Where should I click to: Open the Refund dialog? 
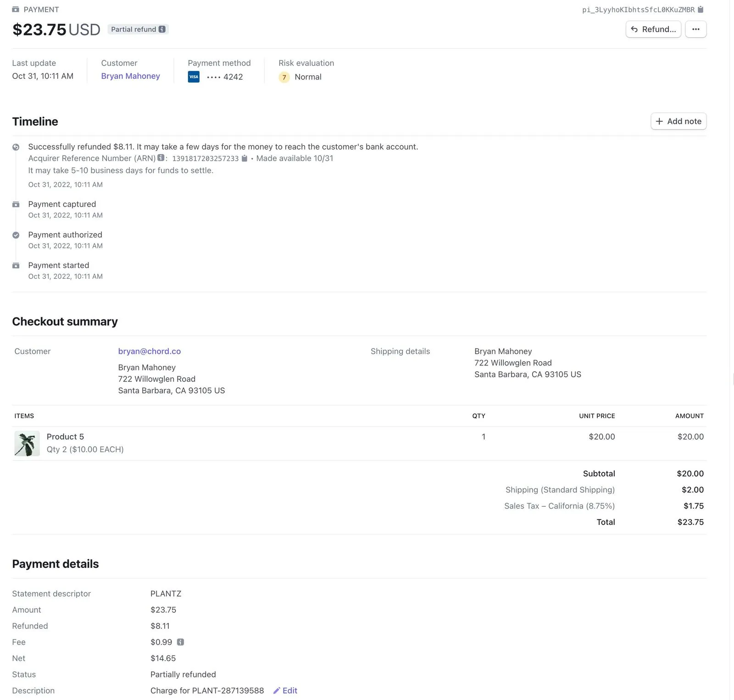(x=653, y=29)
